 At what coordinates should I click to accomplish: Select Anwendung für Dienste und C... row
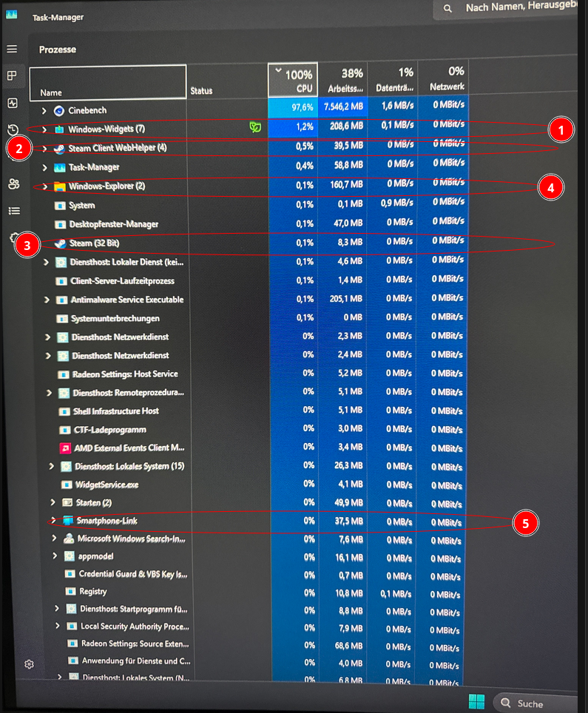pyautogui.click(x=254, y=661)
